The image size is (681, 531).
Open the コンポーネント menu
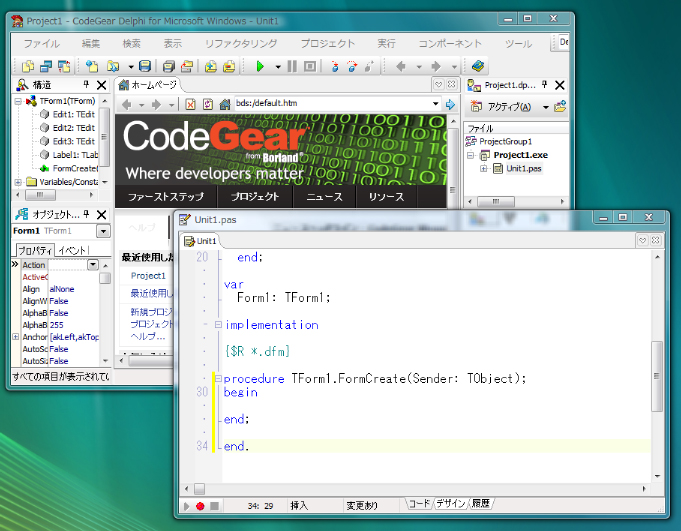click(x=450, y=43)
